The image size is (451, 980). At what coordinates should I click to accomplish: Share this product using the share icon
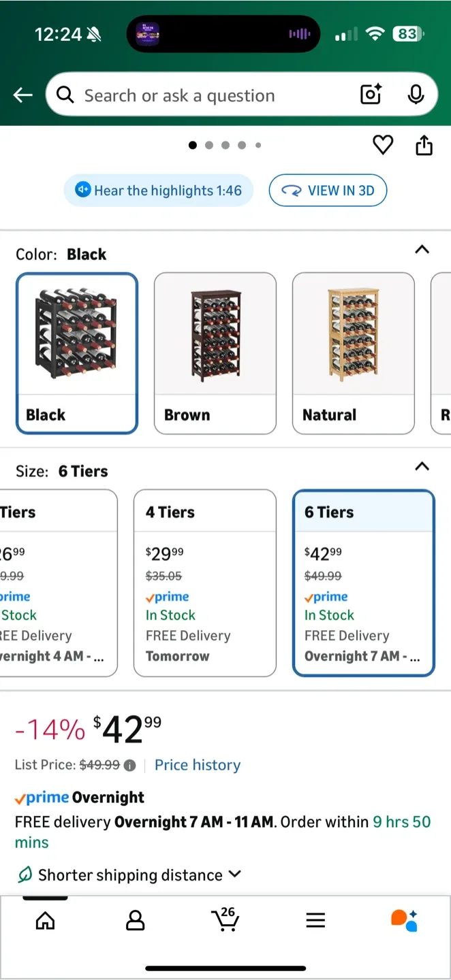[424, 145]
